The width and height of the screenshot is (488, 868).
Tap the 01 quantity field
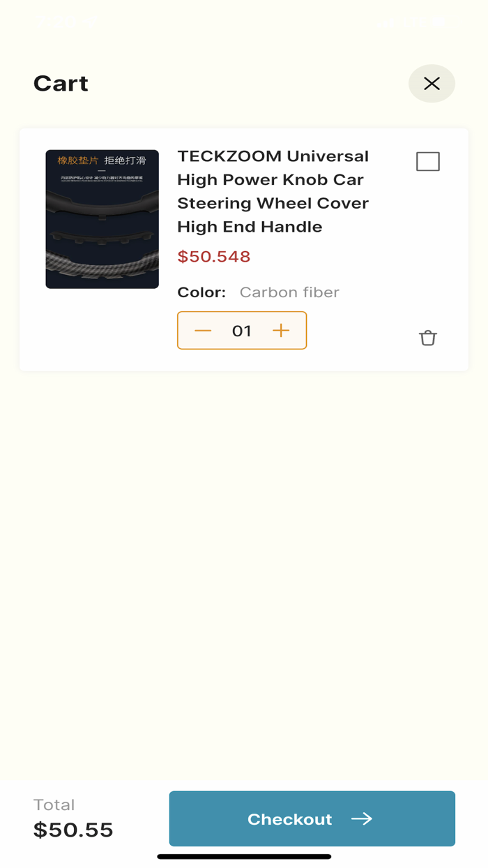(x=242, y=331)
